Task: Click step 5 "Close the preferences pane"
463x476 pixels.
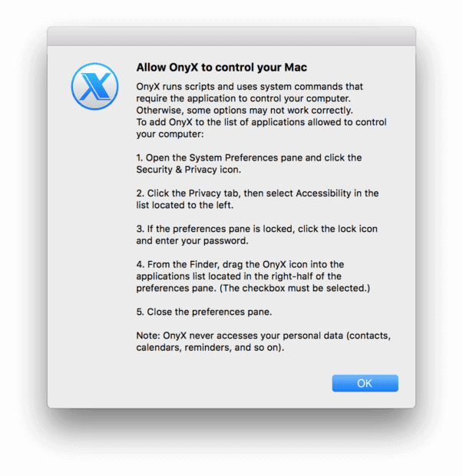Action: (x=203, y=312)
